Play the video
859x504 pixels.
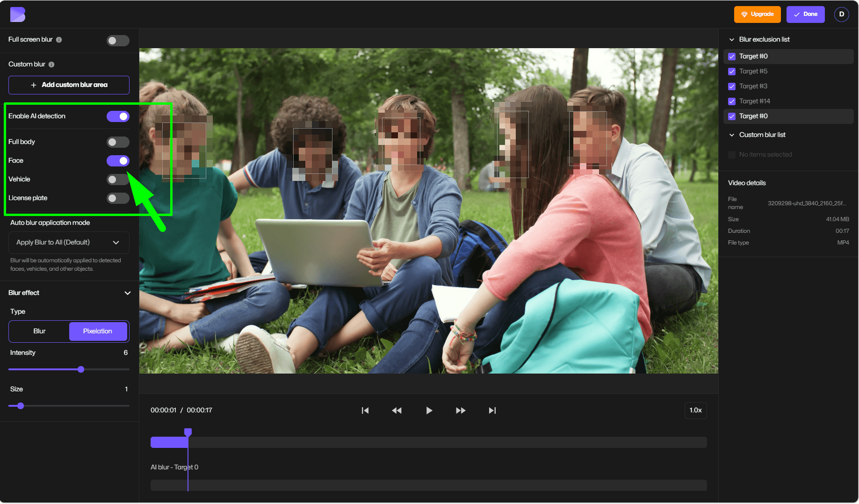click(x=429, y=410)
